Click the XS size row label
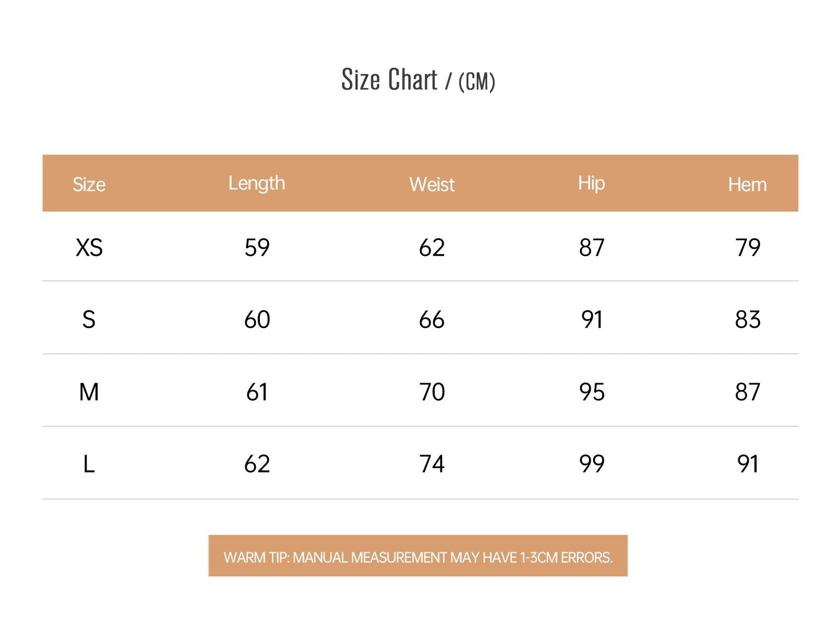The width and height of the screenshot is (840, 630). (89, 248)
